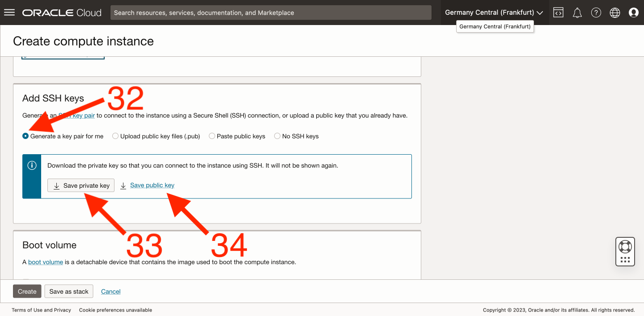Image resolution: width=644 pixels, height=316 pixels.
Task: Select the No SSH keys option
Action: pos(277,136)
